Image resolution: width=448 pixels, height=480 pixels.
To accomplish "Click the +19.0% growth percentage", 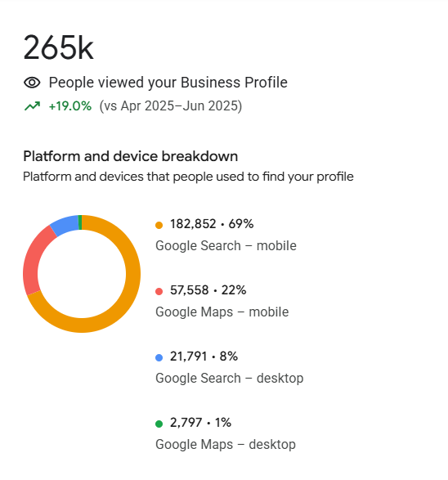I will coord(70,106).
